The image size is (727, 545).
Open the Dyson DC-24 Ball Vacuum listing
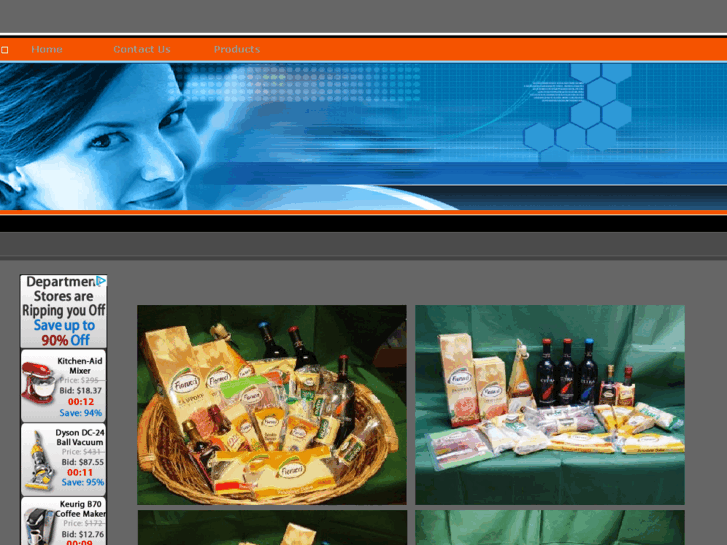tap(64, 460)
